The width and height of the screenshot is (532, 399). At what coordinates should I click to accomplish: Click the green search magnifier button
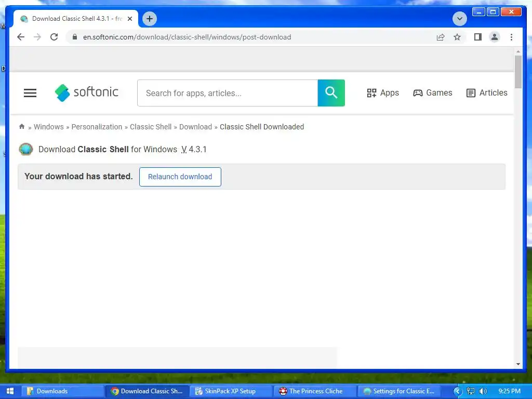click(x=331, y=93)
